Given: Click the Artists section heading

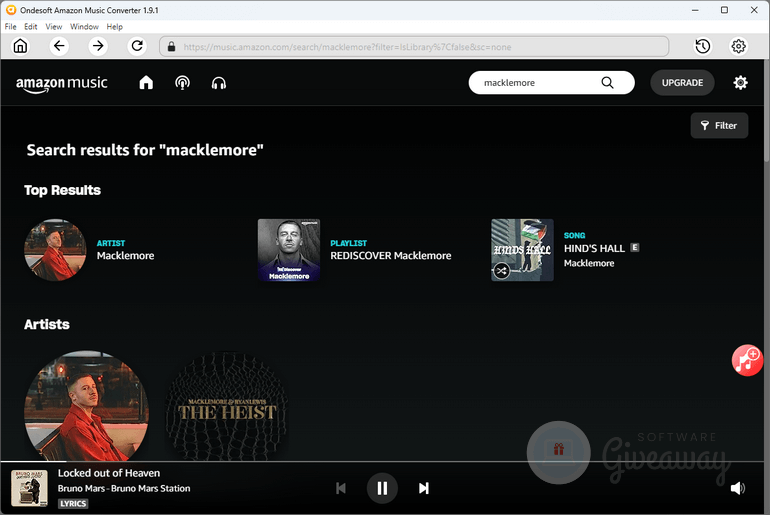Looking at the screenshot, I should point(47,324).
